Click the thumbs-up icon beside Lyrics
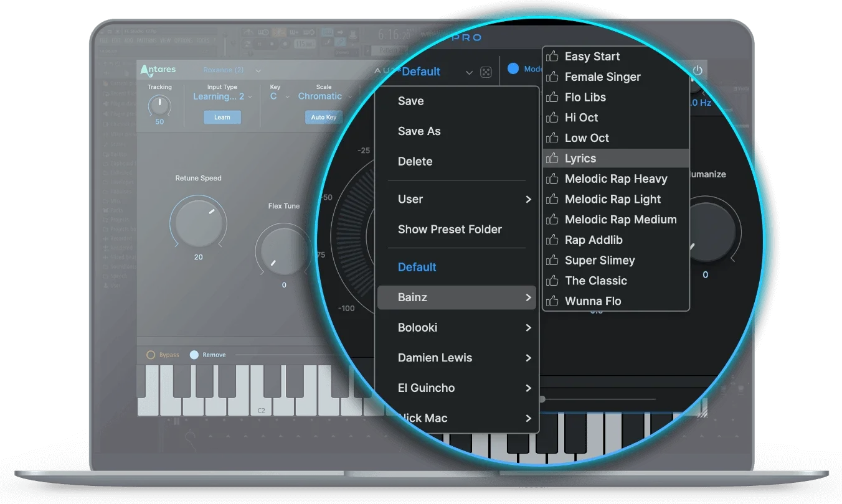Screen dimensions: 842x504 (552, 158)
